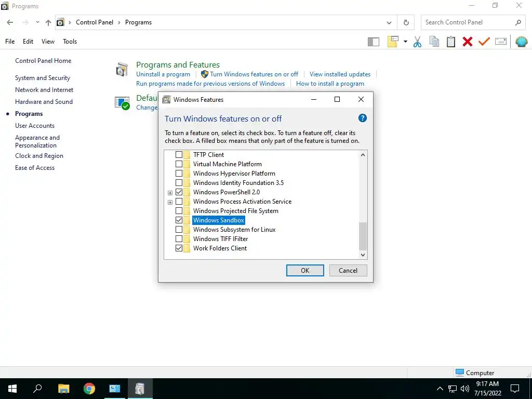
Task: Check the Virtual Machine Platform checkbox
Action: 179,164
